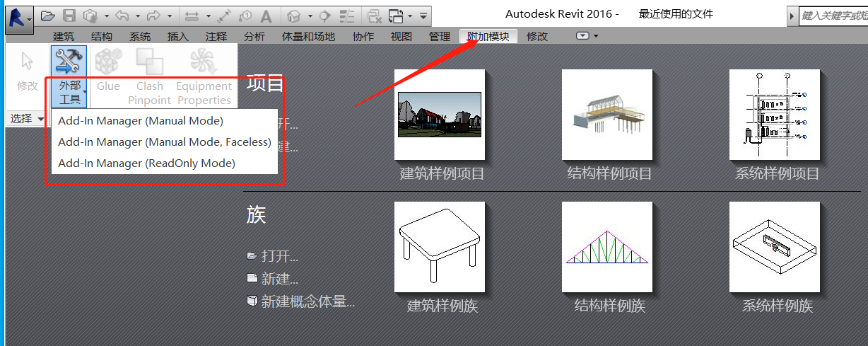Click the Clash Pinpoint icon
Screen dimensions: 868x346
tap(150, 62)
